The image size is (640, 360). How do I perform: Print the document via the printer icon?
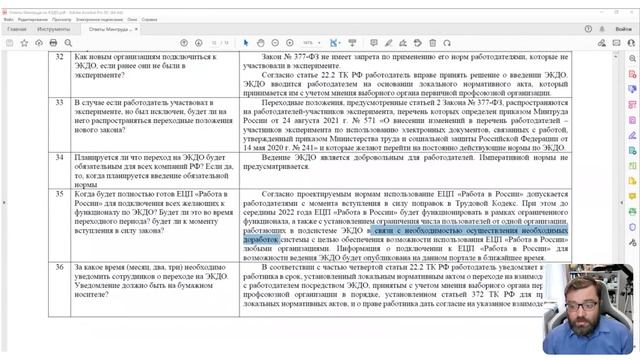tap(53, 43)
